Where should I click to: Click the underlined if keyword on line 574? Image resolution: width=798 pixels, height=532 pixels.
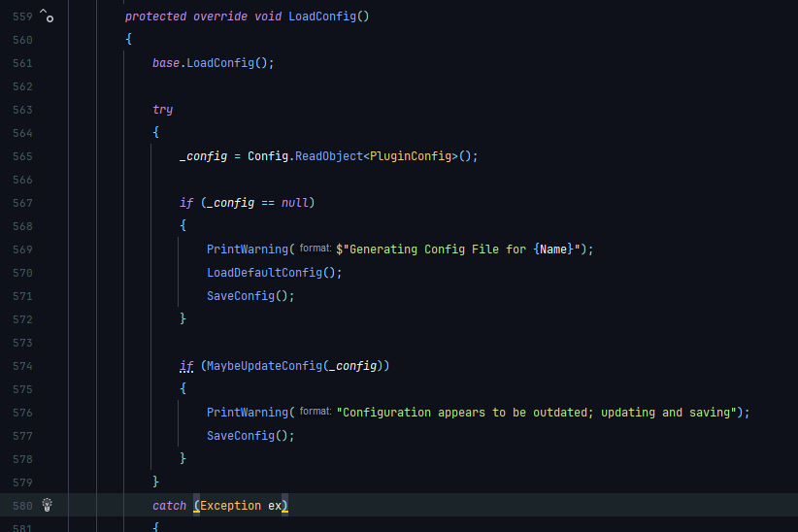tap(186, 366)
